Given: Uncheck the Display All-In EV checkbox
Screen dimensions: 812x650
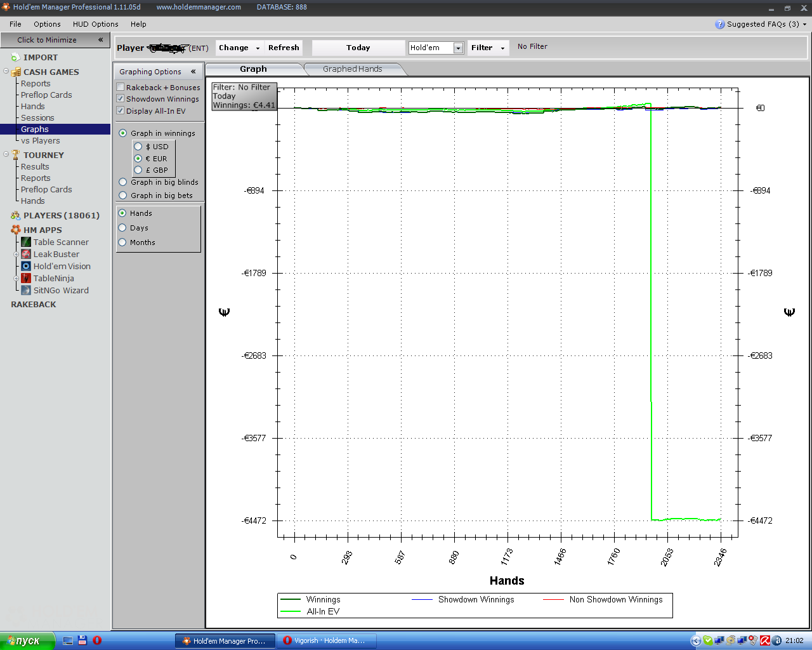Looking at the screenshot, I should click(x=121, y=110).
